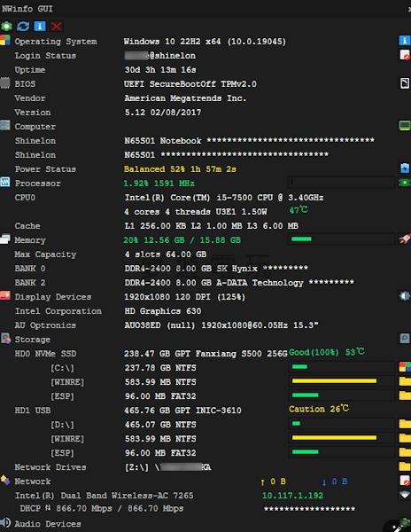Open the Power Status battery icon
The width and height of the screenshot is (411, 532).
[x=404, y=168]
